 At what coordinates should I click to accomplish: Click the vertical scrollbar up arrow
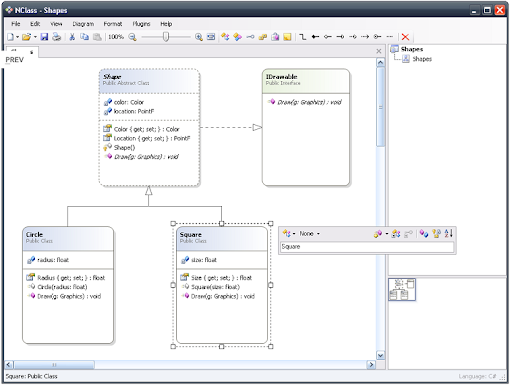pyautogui.click(x=380, y=63)
